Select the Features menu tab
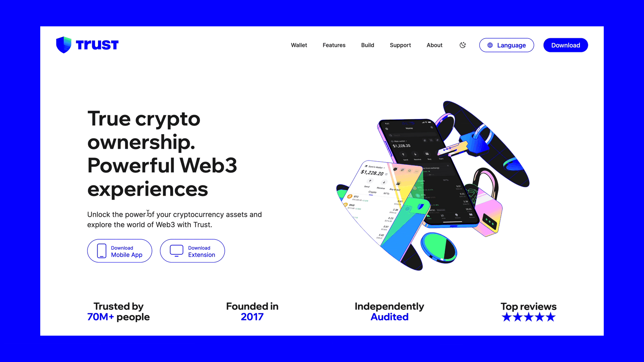The width and height of the screenshot is (644, 362). (334, 45)
